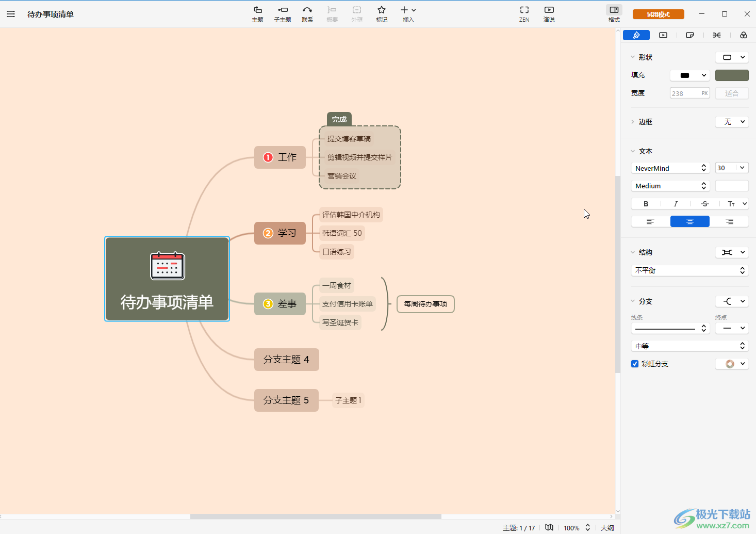
Task: Select the 学习 branch topic
Action: point(280,233)
